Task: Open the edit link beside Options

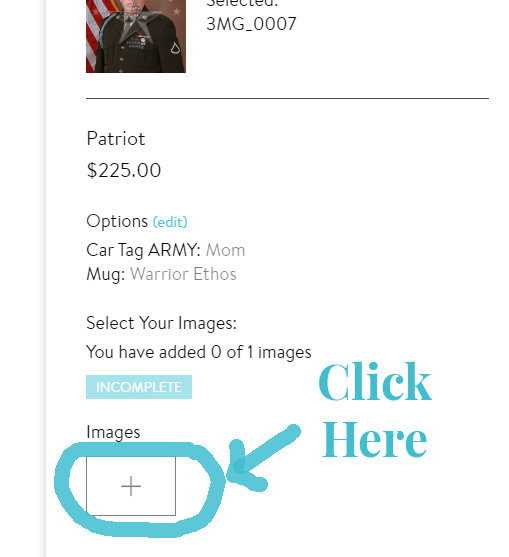Action: [x=170, y=222]
